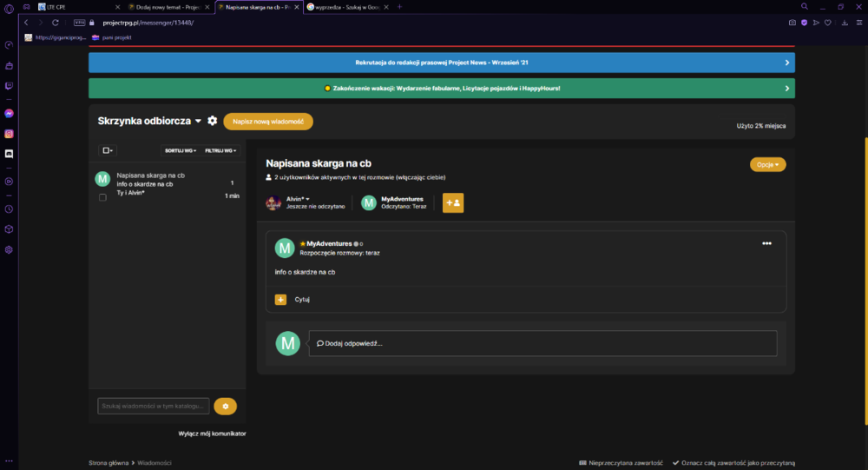Click the Szukaj wiadomości search field
This screenshot has height=470, width=868.
(154, 407)
